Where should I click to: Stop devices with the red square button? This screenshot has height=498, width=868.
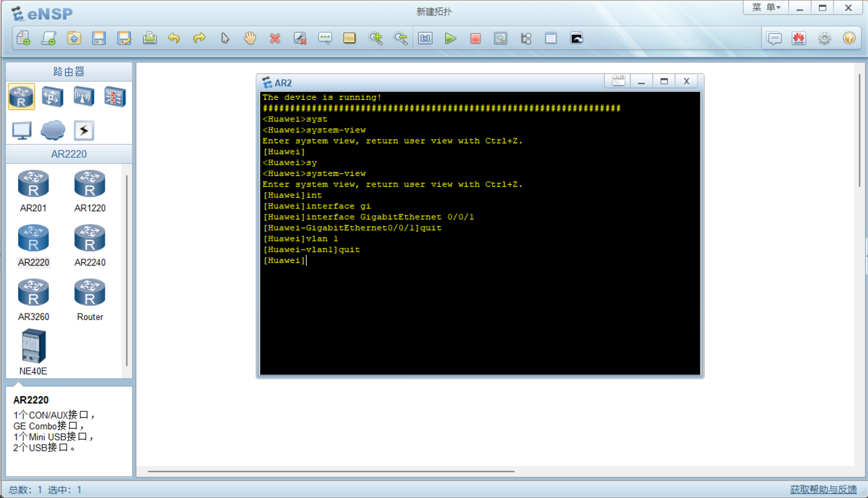coord(475,38)
